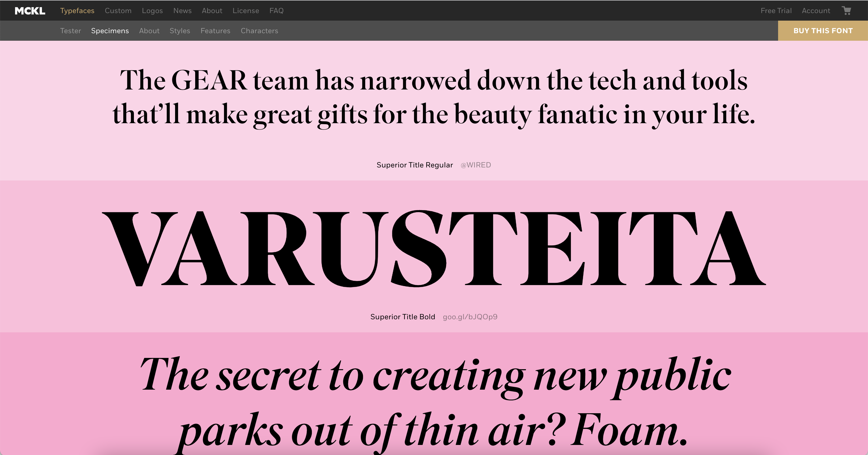Visit the FAQ page
This screenshot has height=455, width=868.
click(276, 11)
